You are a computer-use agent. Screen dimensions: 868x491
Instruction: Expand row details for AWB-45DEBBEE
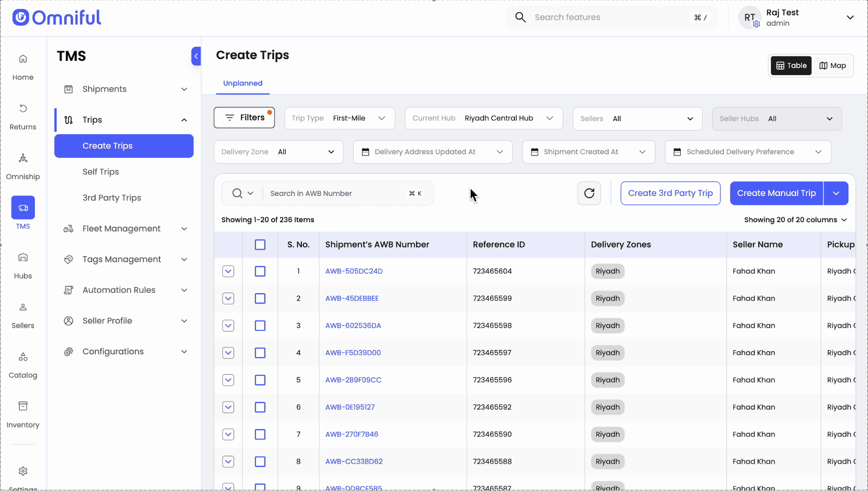pos(228,299)
